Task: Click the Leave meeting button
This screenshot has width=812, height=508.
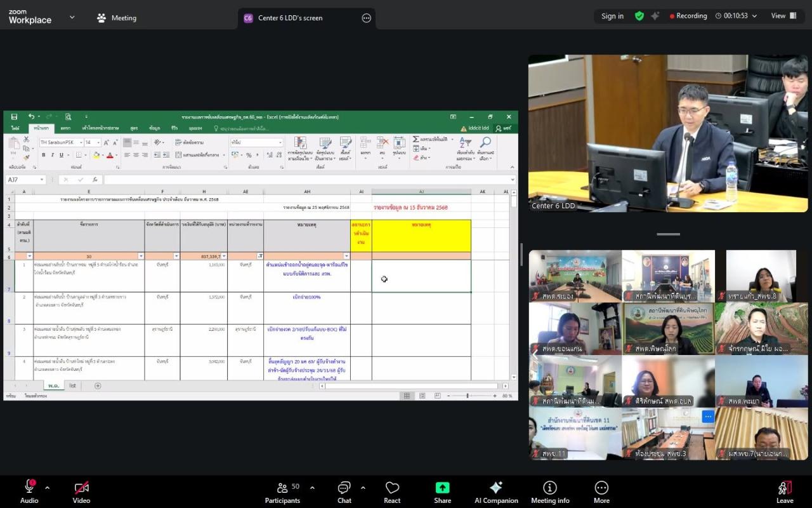Action: pyautogui.click(x=785, y=491)
